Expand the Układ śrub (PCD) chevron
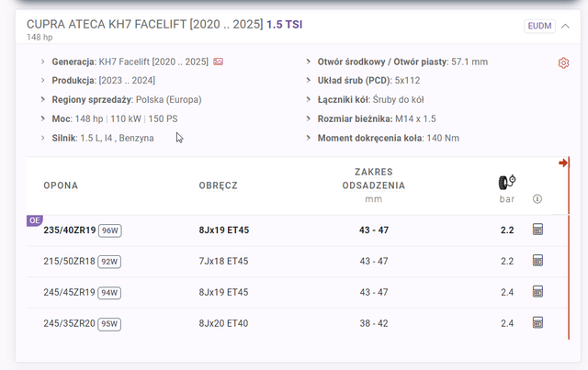 coord(309,80)
